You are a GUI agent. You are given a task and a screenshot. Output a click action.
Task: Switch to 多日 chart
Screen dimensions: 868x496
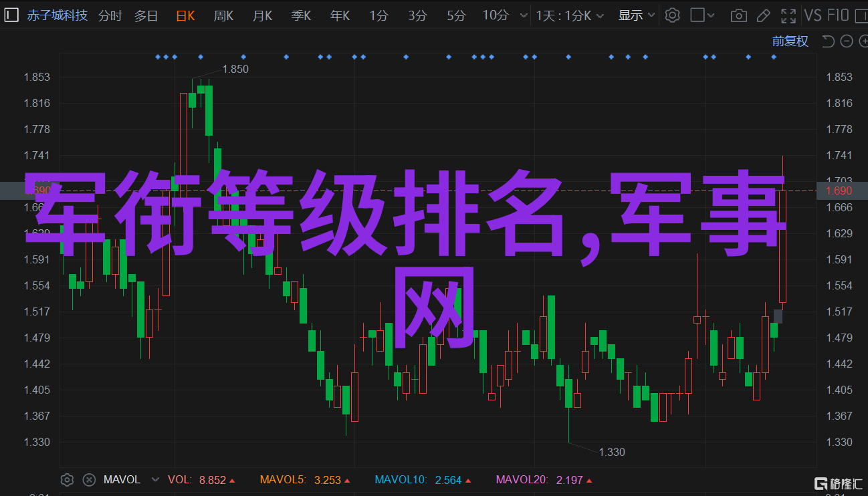[146, 15]
